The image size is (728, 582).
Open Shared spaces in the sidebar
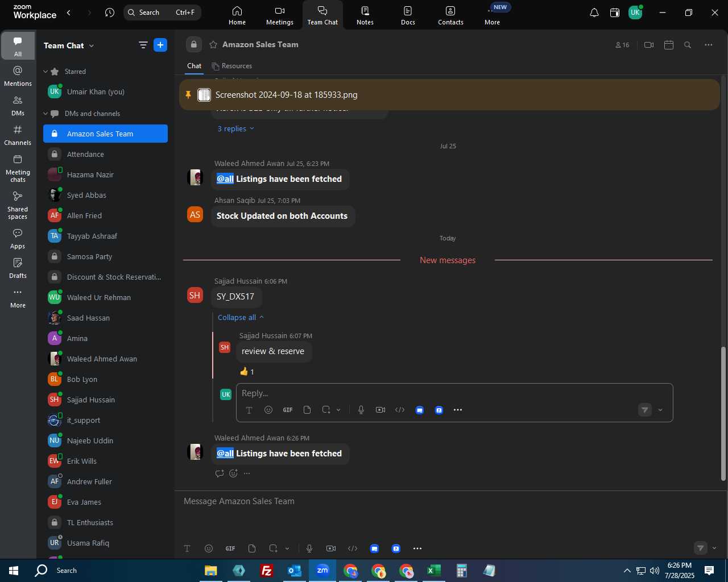pos(18,205)
